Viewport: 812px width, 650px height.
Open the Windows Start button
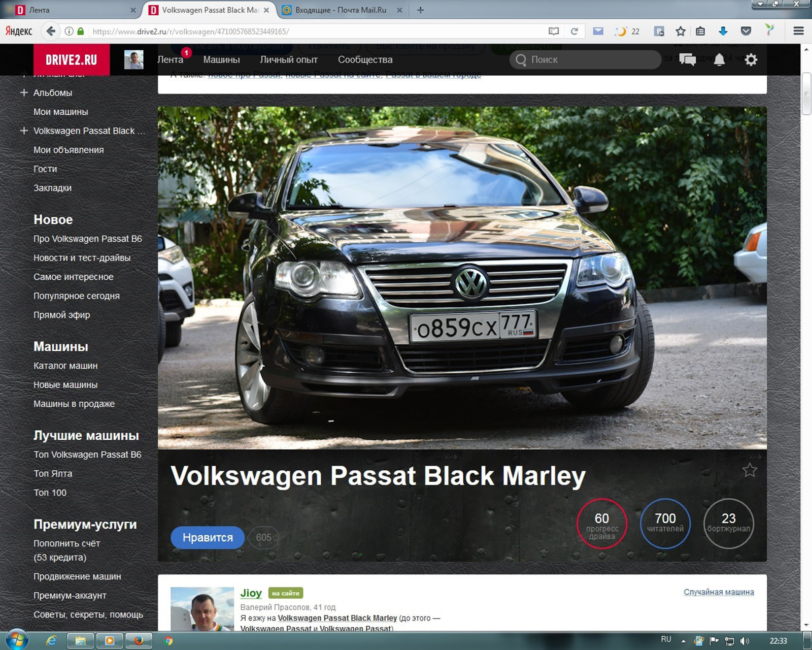tap(17, 640)
